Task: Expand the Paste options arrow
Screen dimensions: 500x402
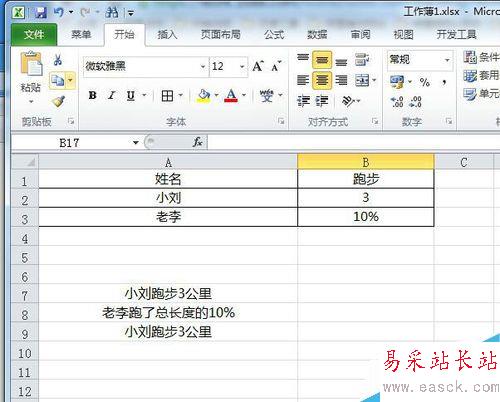Action: [31, 101]
